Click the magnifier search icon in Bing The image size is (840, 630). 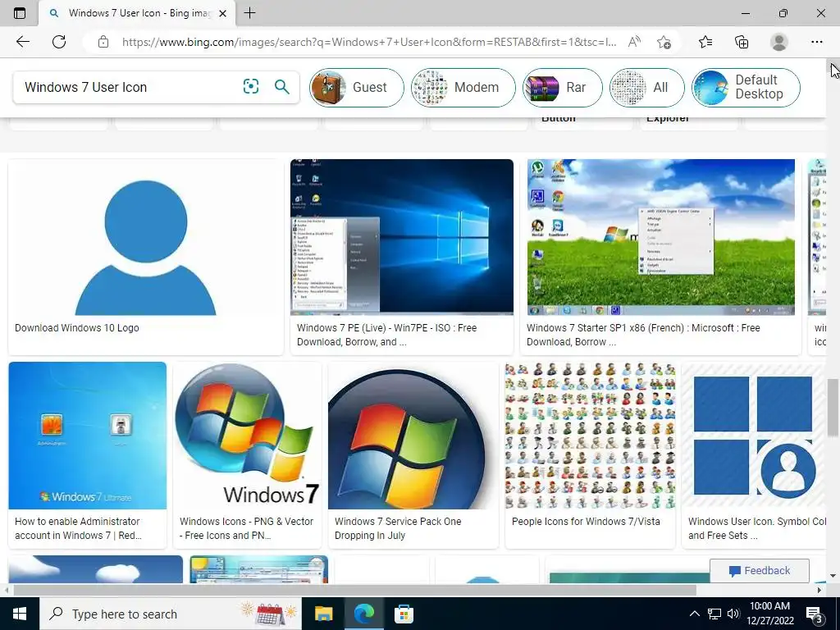[x=282, y=86]
